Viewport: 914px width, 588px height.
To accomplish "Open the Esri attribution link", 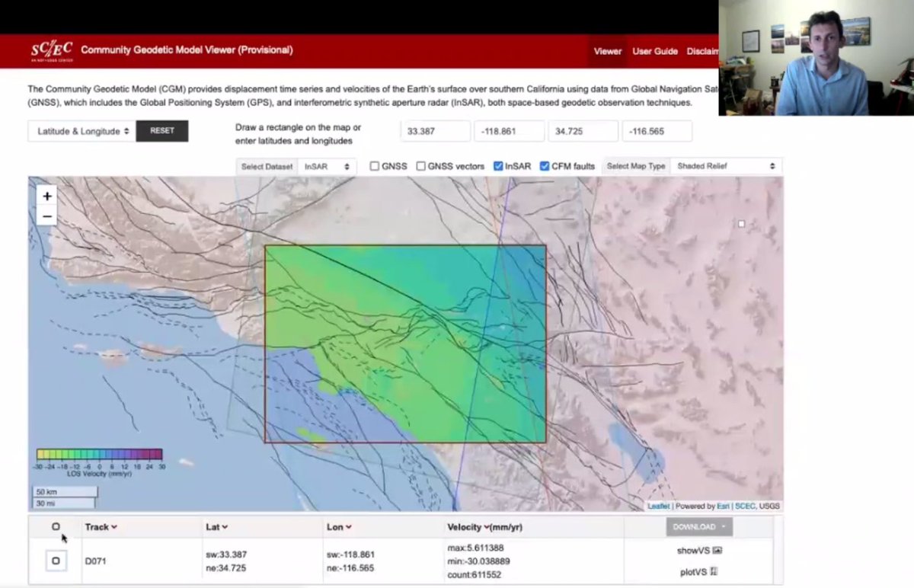I will [x=723, y=506].
